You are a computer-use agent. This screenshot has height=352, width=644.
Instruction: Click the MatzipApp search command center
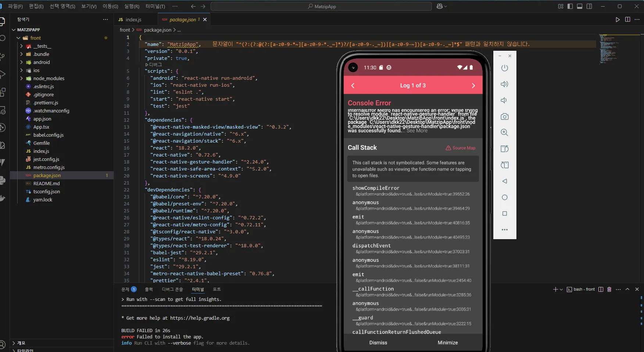(x=321, y=6)
